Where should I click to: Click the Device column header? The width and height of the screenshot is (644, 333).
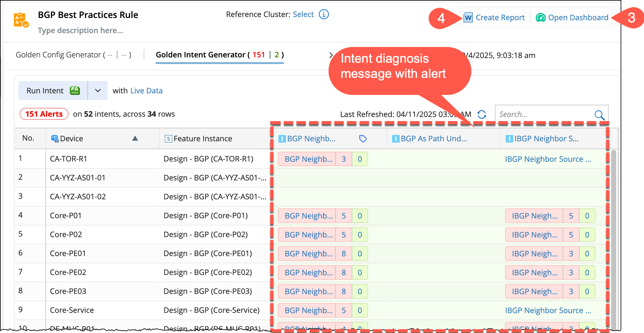click(x=103, y=138)
